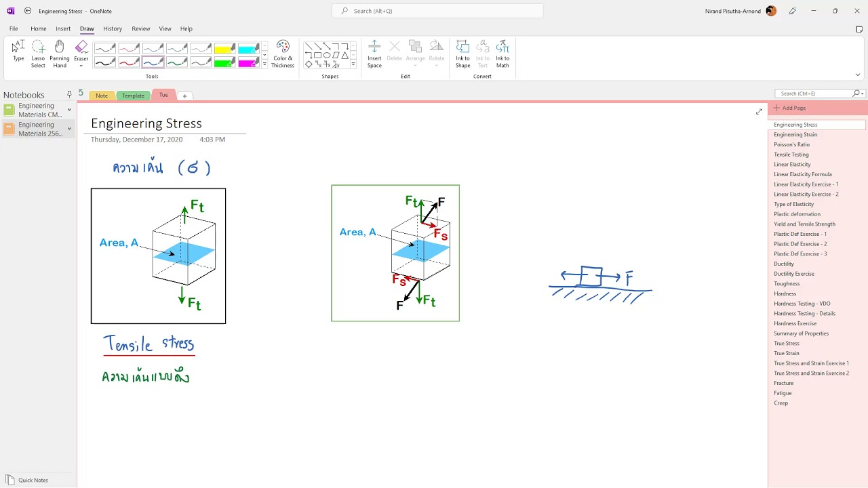This screenshot has width=868, height=488.
Task: Switch to the Insert ribbon tab
Action: coord(63,28)
